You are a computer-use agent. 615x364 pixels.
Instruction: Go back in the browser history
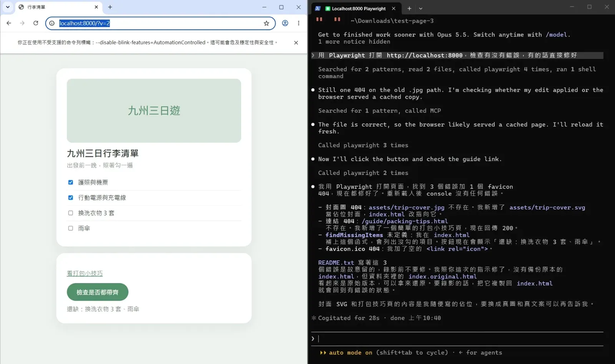[9, 23]
